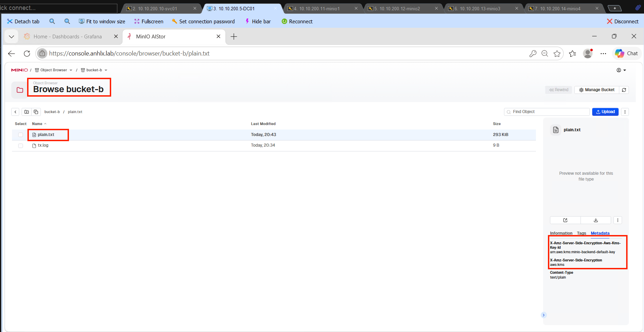The image size is (644, 332).
Task: Zoom in with remote toolbar magnifier
Action: [52, 21]
